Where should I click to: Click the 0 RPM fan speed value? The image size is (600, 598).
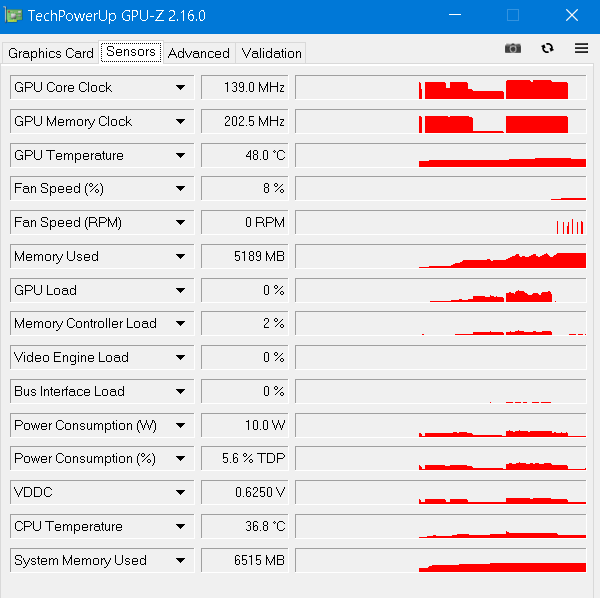[x=245, y=222]
